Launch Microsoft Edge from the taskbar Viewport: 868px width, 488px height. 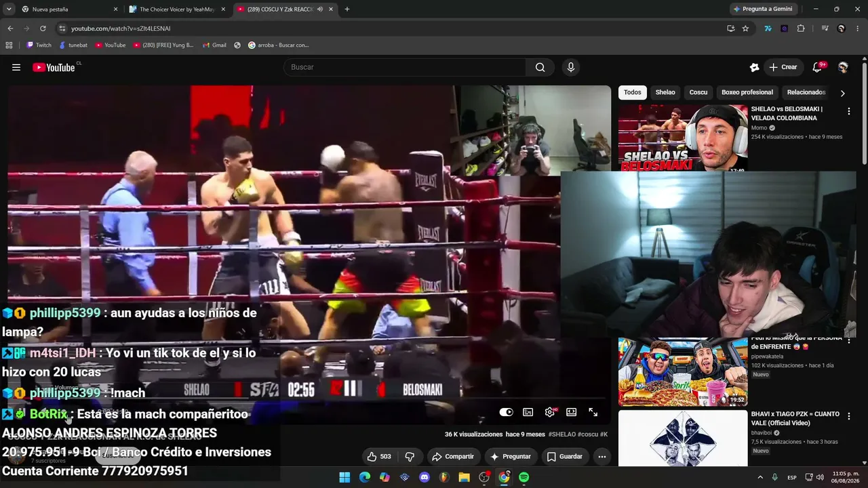point(365,477)
